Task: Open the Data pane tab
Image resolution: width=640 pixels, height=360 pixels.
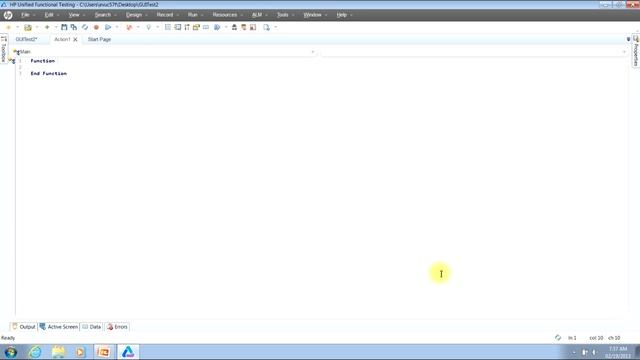Action: (92, 327)
